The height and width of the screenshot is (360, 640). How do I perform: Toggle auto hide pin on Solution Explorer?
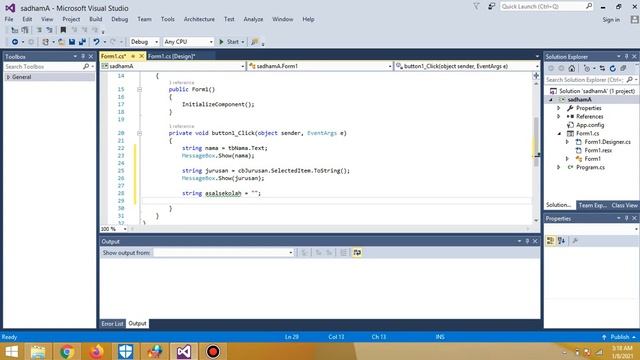pos(627,56)
